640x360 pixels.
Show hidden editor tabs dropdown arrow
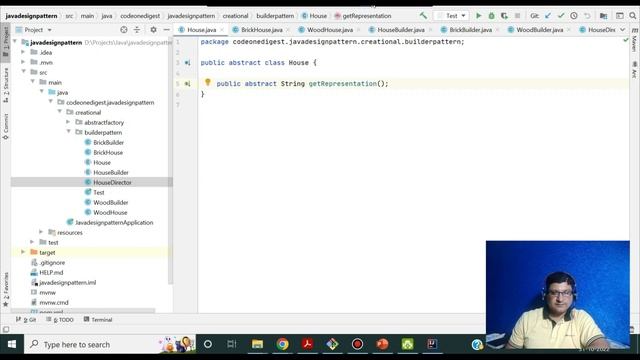tap(622, 29)
